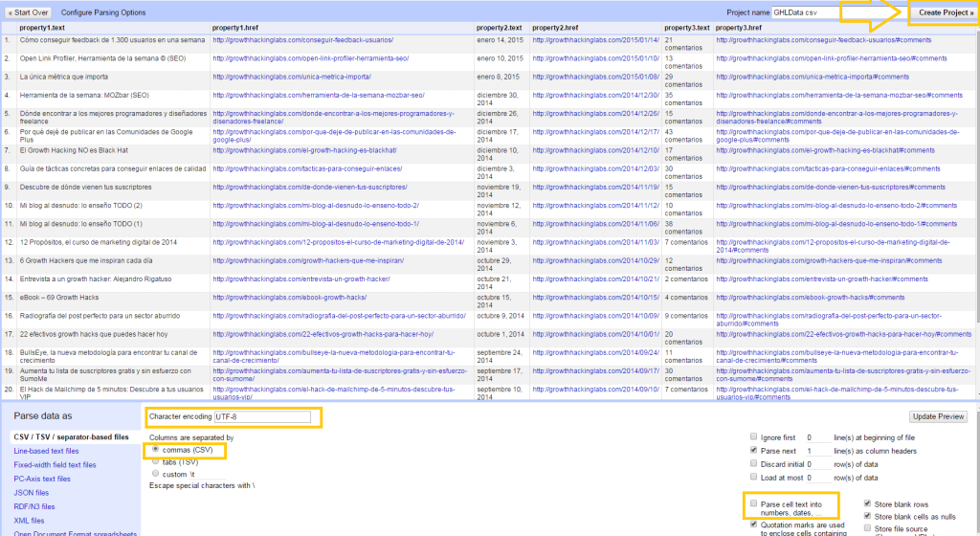This screenshot has width=980, height=536.
Task: Select the commas (CSV) separator radio
Action: 156,449
